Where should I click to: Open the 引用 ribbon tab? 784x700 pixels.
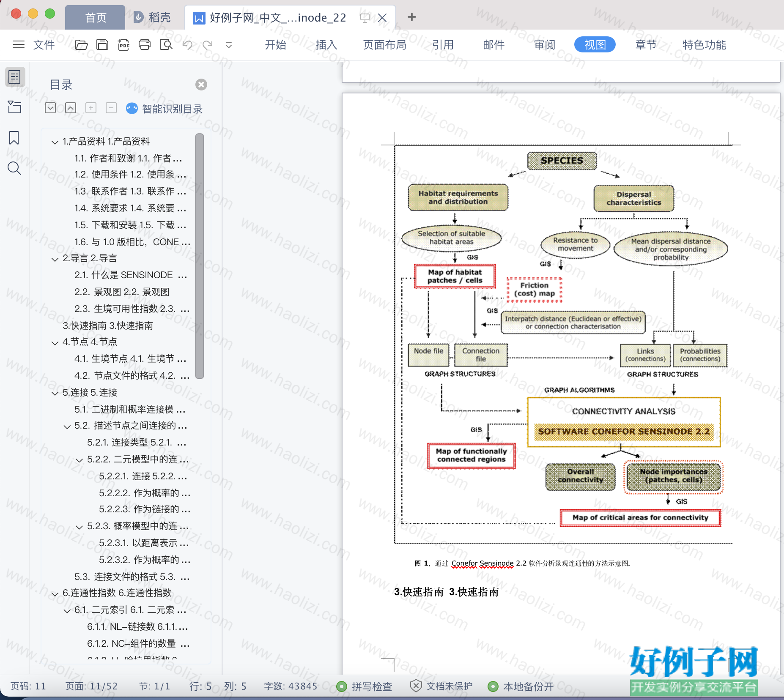tap(443, 45)
